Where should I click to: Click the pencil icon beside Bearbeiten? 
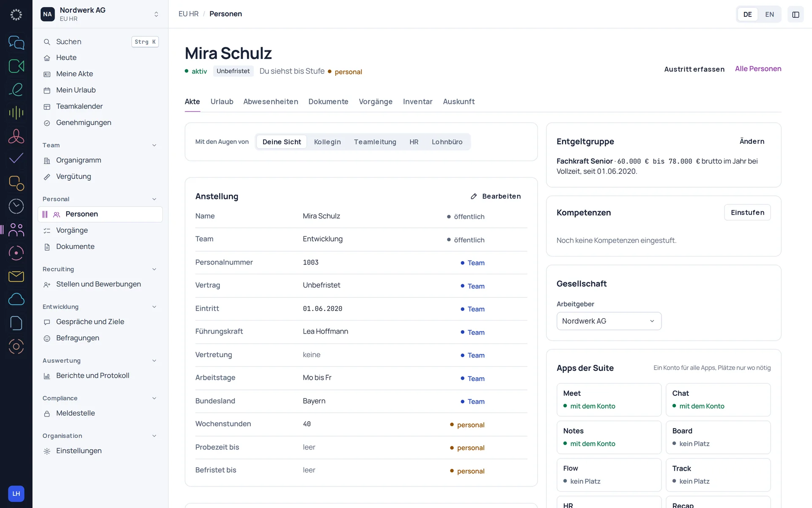click(x=474, y=196)
